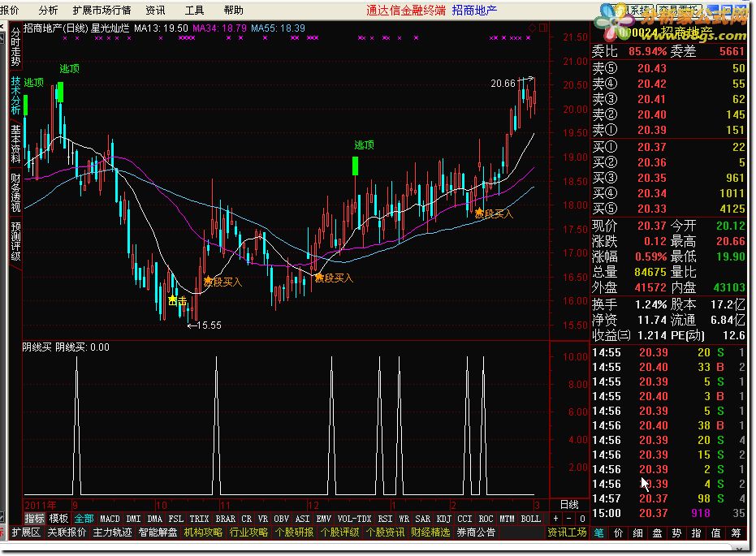756x556 pixels.
Task: Click the diamond icon atop the chart
Action: (x=533, y=28)
